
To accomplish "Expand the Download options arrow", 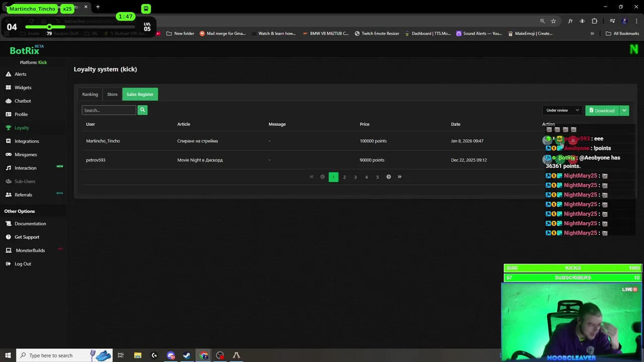I will (x=624, y=111).
